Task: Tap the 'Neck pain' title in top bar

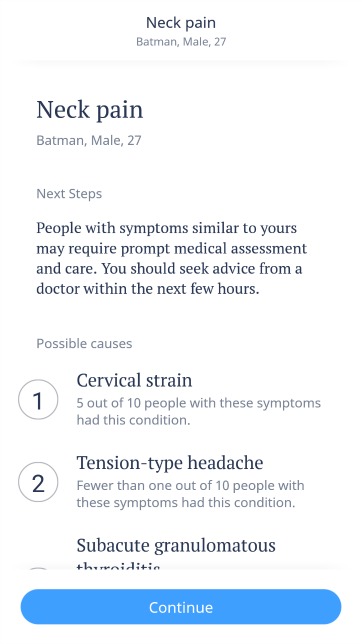Action: coord(181,23)
